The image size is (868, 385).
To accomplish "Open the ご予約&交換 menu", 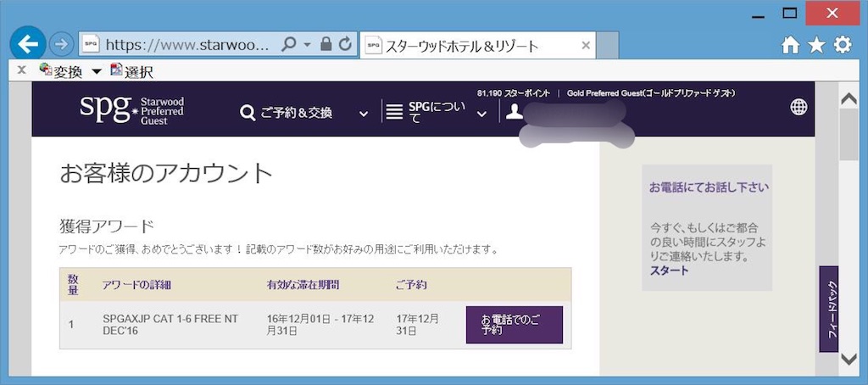I will 296,113.
